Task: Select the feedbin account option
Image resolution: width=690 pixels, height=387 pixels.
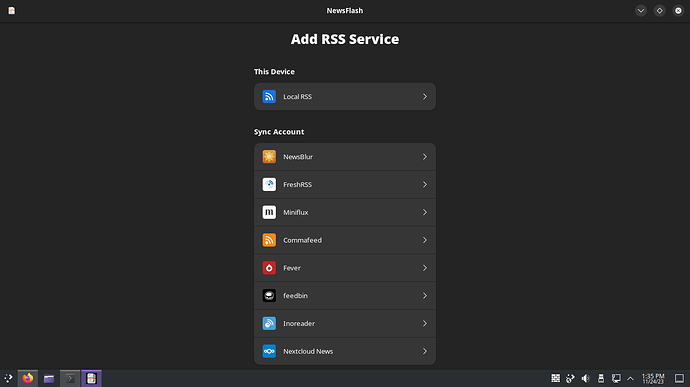Action: click(x=345, y=295)
